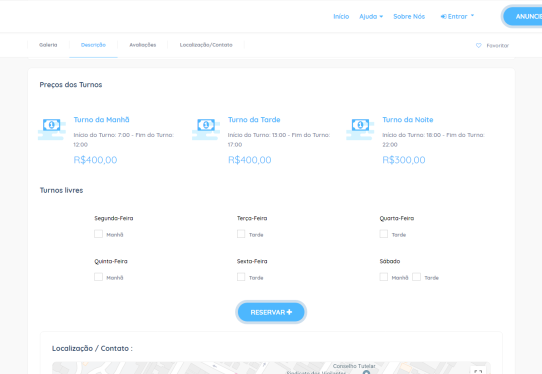Click the money icon beside Turno da Noite

pyautogui.click(x=360, y=129)
